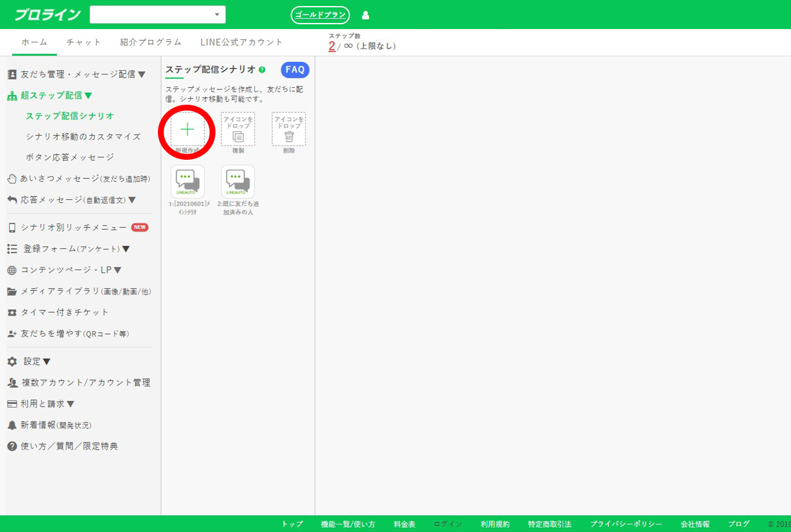Click the phone icon beside シナリオ別リッチメニュー
This screenshot has height=532, width=791.
(12, 228)
